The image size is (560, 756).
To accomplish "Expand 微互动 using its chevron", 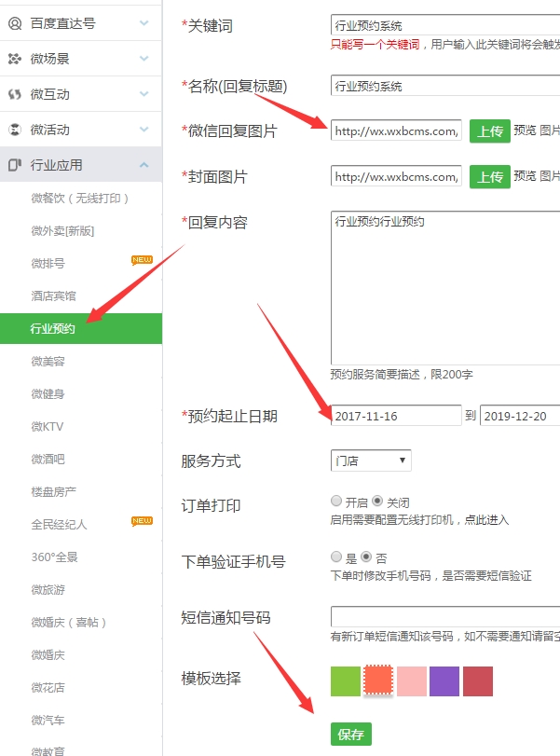I will (144, 94).
